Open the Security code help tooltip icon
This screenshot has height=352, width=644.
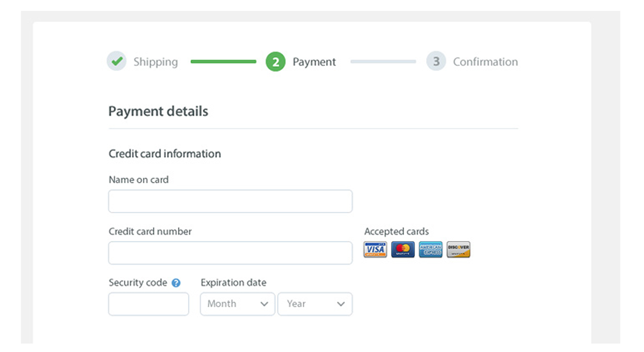[x=176, y=283]
